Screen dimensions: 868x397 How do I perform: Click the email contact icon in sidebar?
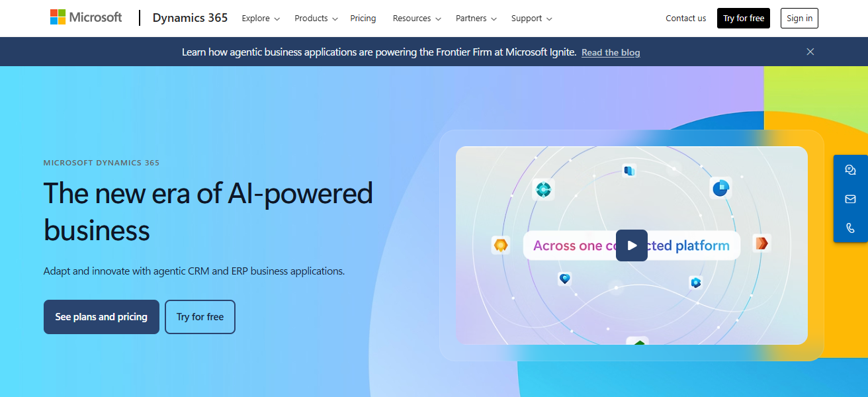tap(851, 198)
